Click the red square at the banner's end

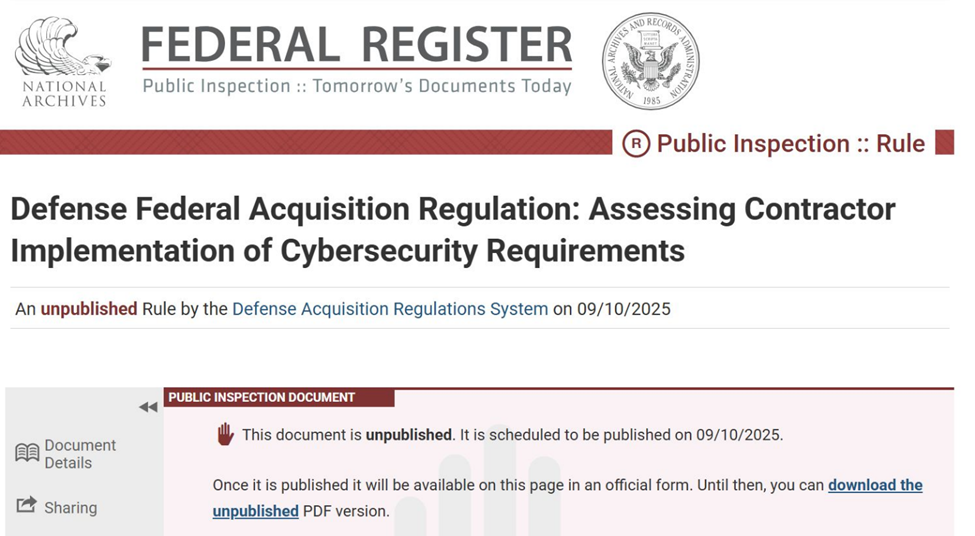pyautogui.click(x=945, y=142)
